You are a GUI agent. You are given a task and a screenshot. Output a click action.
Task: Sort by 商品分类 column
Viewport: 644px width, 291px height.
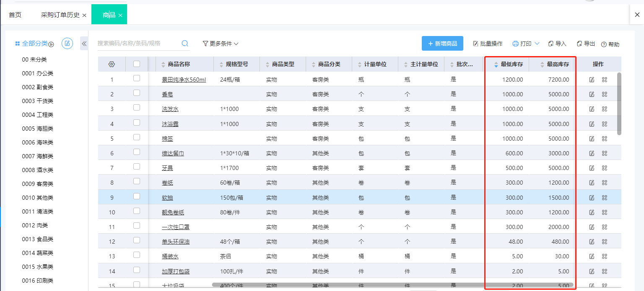314,64
